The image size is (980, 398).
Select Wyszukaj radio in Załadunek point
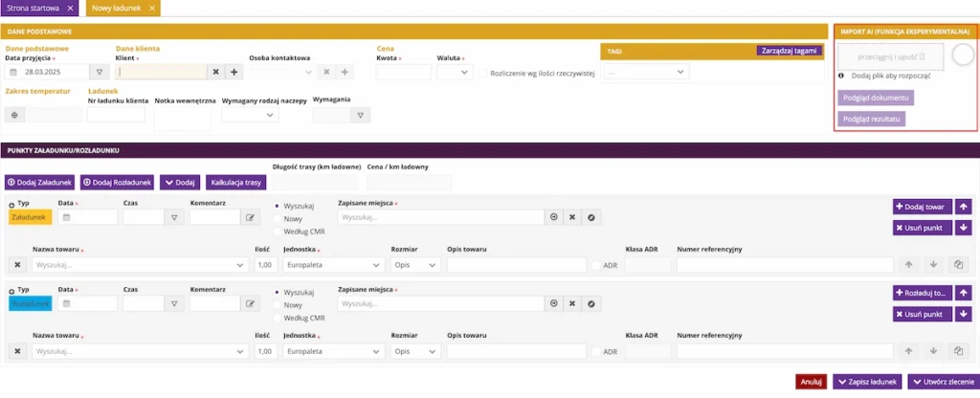pos(278,206)
